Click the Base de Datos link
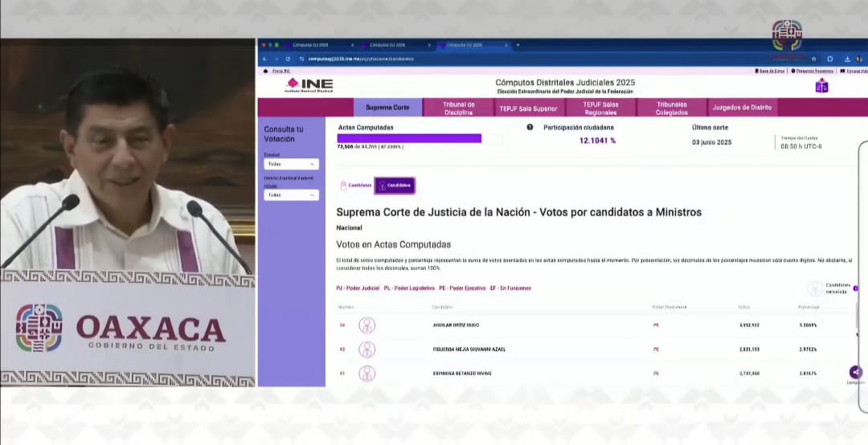868x445 pixels. click(770, 71)
